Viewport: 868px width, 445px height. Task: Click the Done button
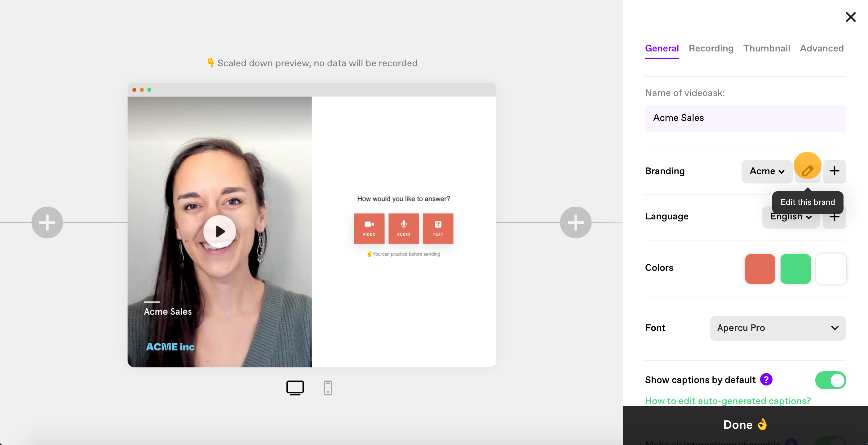(x=745, y=425)
